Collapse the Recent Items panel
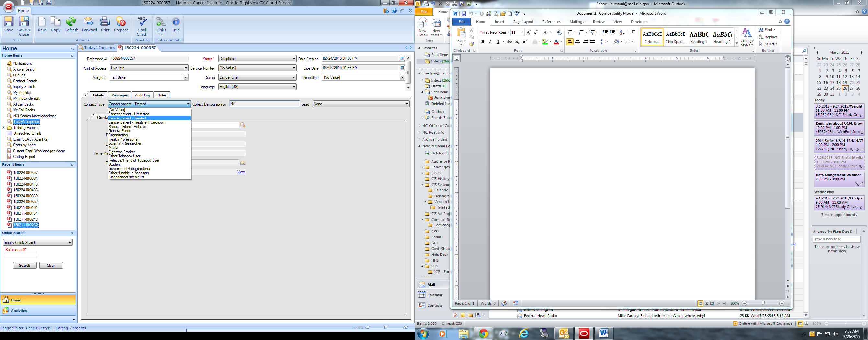Screen dimensions: 868x340 (72, 165)
